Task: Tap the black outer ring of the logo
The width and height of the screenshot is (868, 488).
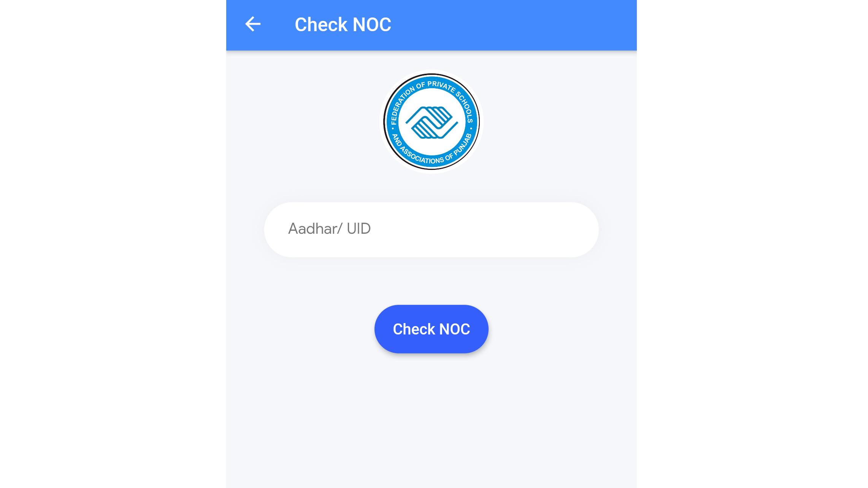Action: (431, 74)
